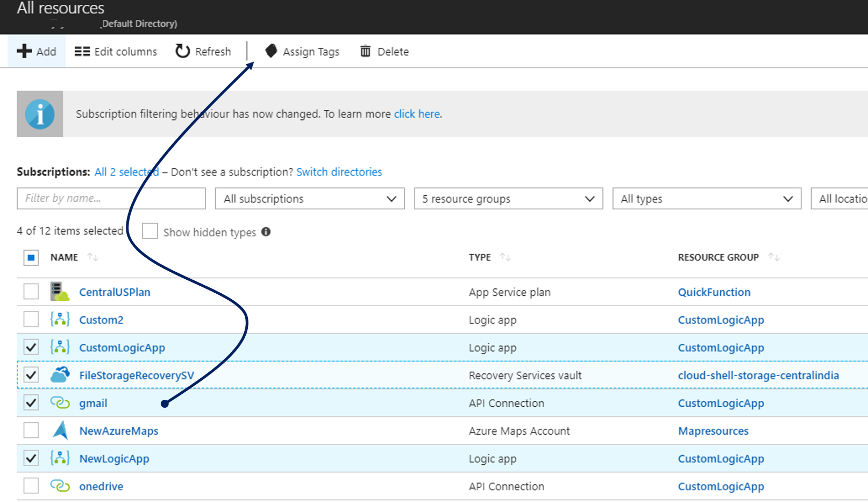
Task: Sort by TYPE column arrows
Action: coord(505,257)
